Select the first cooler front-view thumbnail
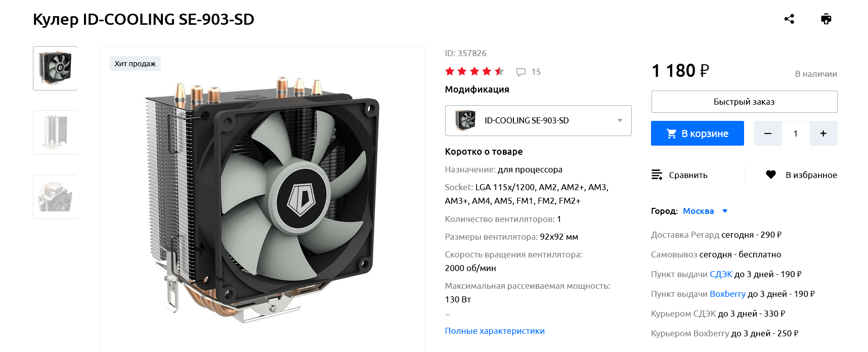 (x=55, y=68)
